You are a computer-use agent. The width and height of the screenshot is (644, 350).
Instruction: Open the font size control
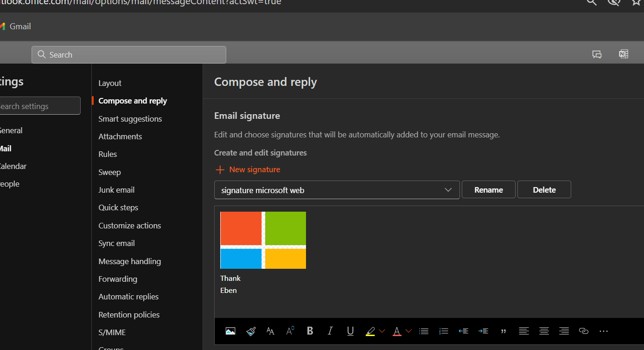point(290,331)
